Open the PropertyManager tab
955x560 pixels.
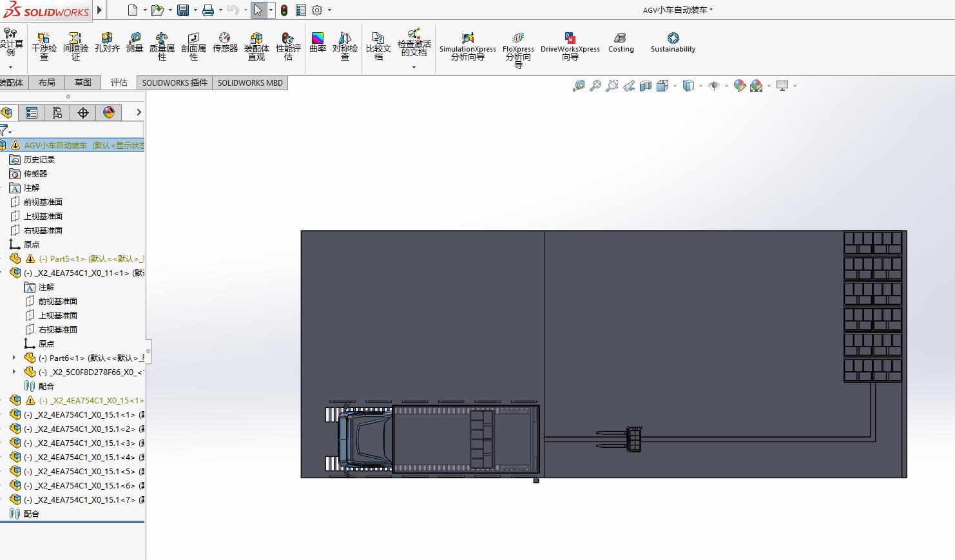pyautogui.click(x=31, y=113)
